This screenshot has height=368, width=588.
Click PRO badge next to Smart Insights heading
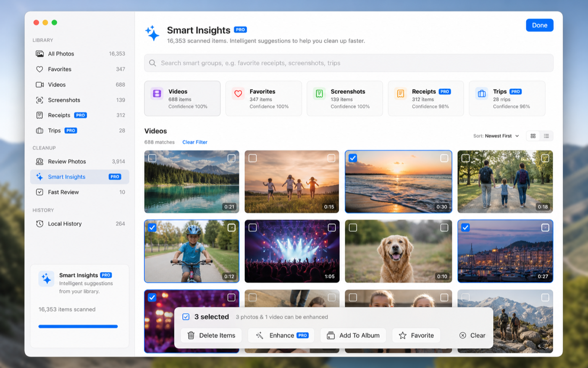pyautogui.click(x=240, y=30)
